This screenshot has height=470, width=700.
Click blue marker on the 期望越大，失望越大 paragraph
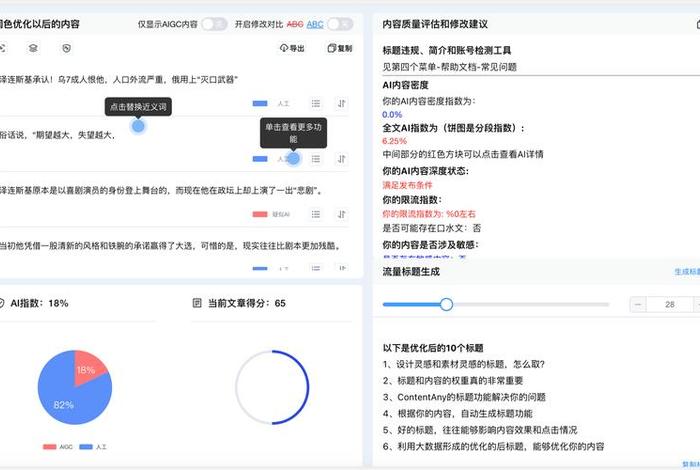[x=260, y=159]
